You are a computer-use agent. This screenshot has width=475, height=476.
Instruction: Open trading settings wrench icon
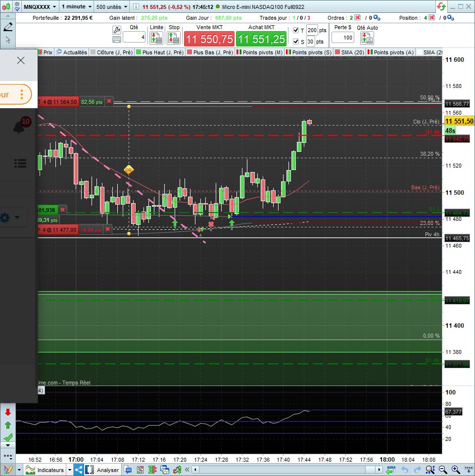117,30
